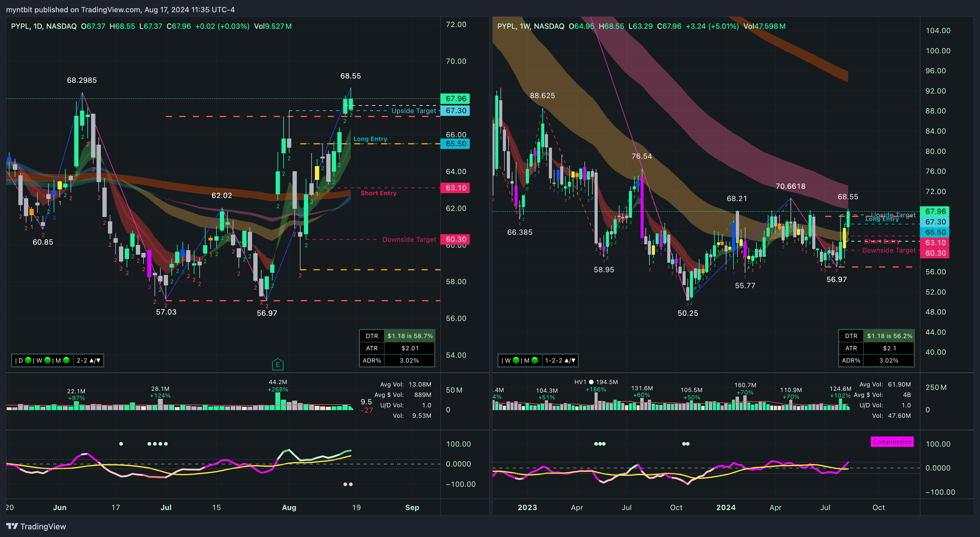
Task: Click the 62.02 pivot label
Action: 221,196
